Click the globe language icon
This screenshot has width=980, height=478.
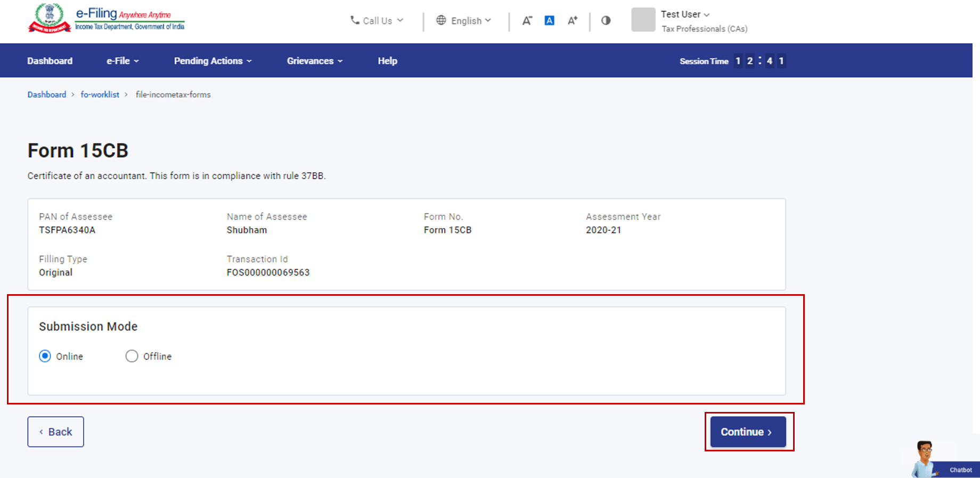click(x=441, y=20)
